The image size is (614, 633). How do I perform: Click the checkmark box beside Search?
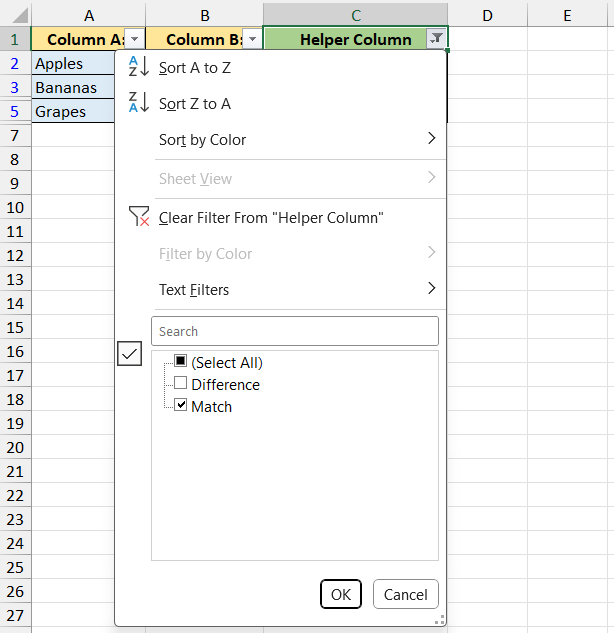[x=129, y=353]
